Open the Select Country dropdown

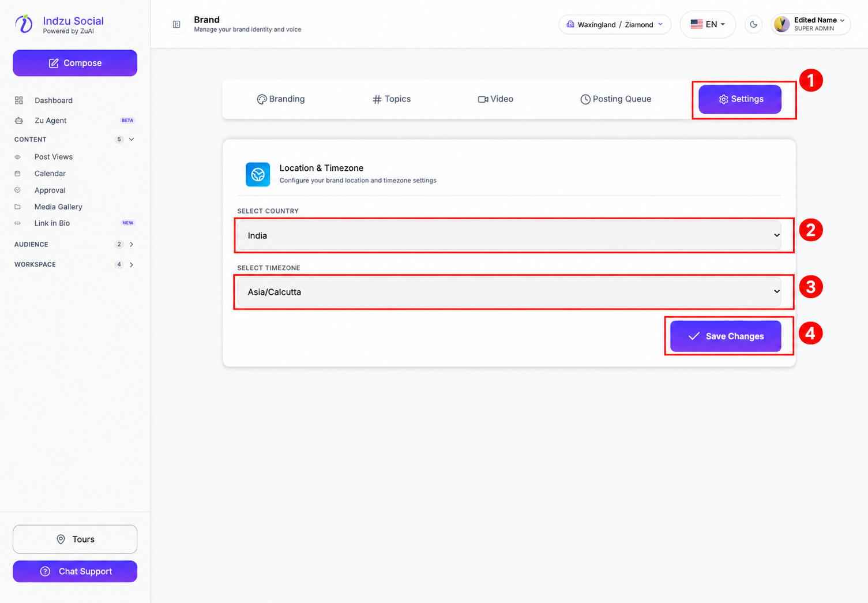point(509,235)
